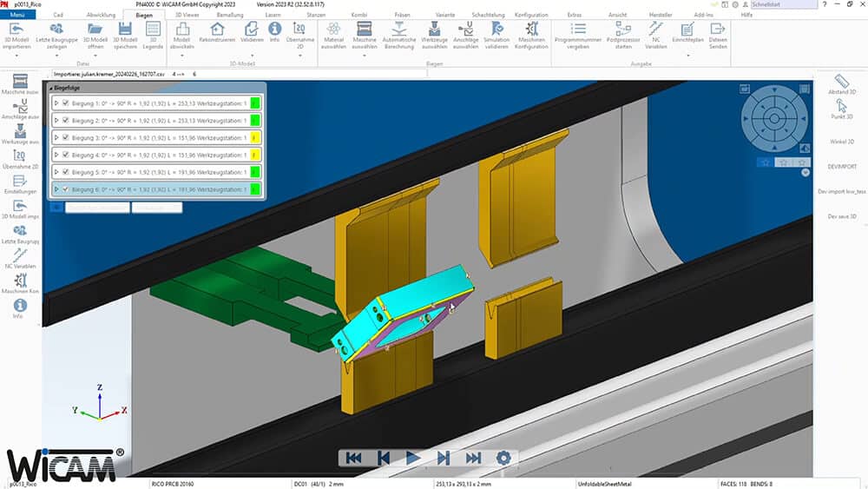Viewport: 868px width, 489px height.
Task: Click the Dateien Senden icon
Action: 718,29
